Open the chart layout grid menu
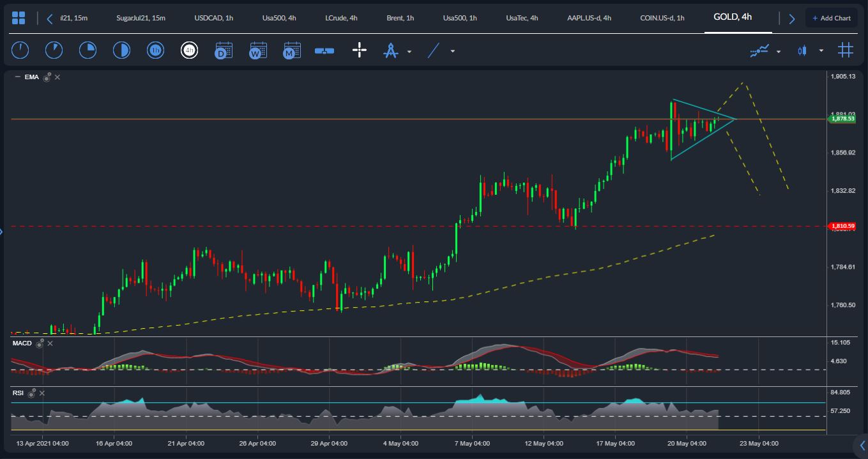Viewport: 868px width, 459px height. point(19,18)
